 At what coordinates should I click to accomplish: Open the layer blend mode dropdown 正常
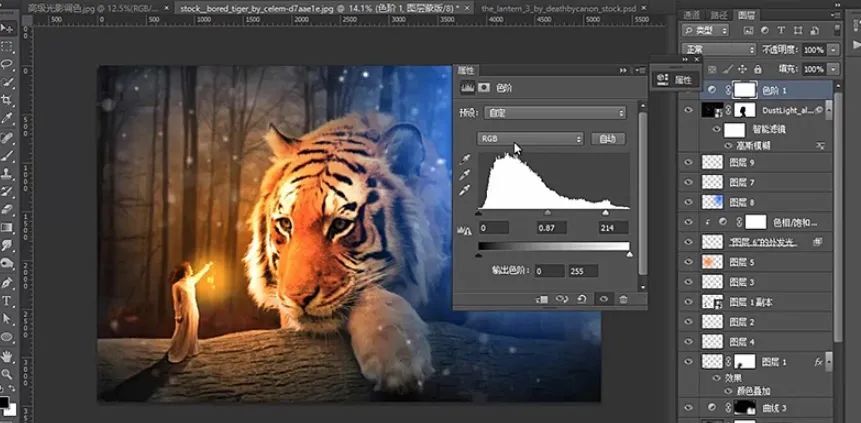(718, 49)
